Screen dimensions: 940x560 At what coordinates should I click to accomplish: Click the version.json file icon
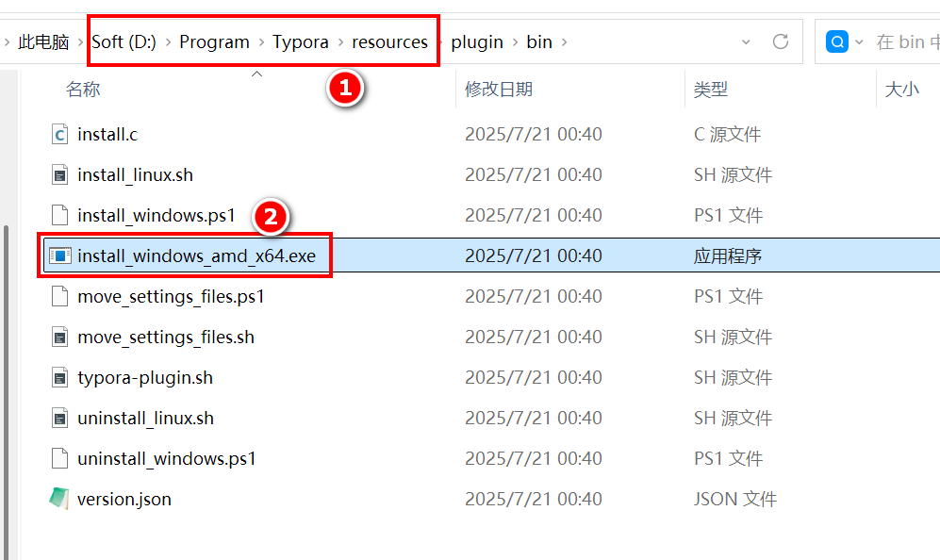(60, 500)
